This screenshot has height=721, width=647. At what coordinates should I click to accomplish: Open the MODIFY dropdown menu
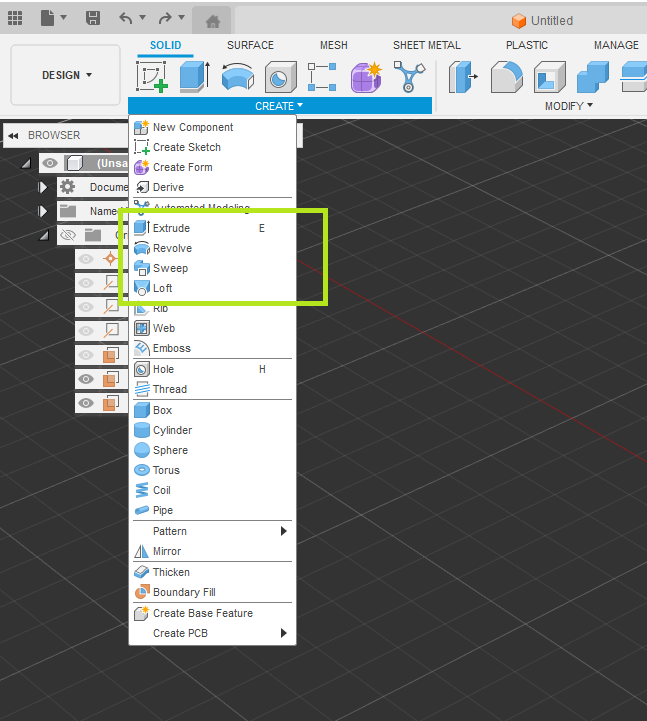(x=569, y=106)
